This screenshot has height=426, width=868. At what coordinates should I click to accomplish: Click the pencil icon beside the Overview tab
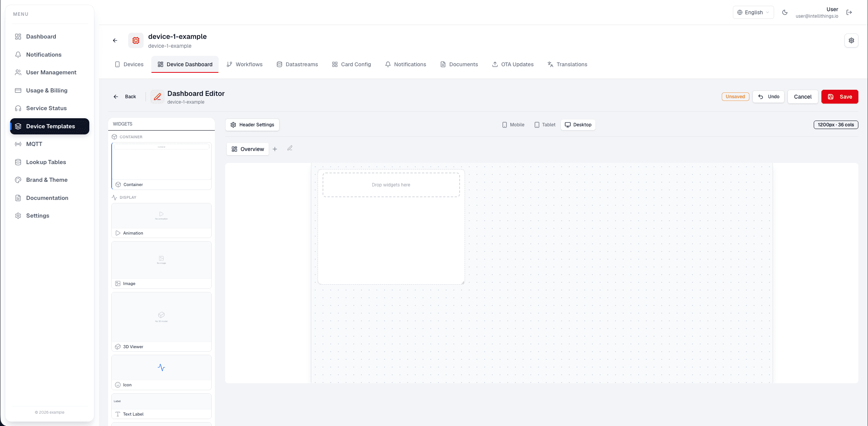[x=290, y=148]
